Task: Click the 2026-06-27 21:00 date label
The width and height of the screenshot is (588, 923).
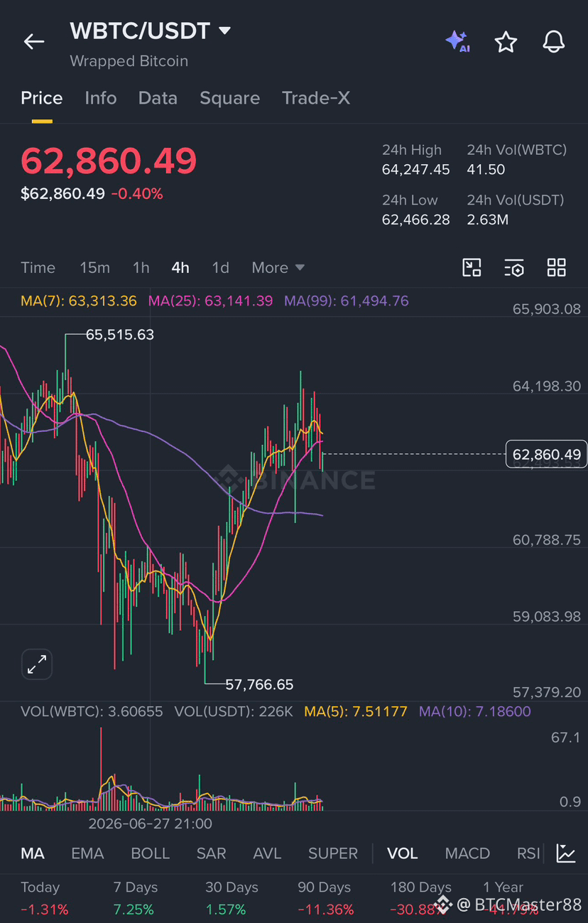Action: click(x=150, y=824)
